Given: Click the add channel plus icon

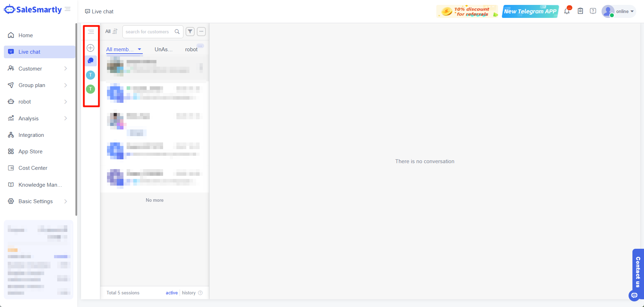Looking at the screenshot, I should tap(90, 48).
